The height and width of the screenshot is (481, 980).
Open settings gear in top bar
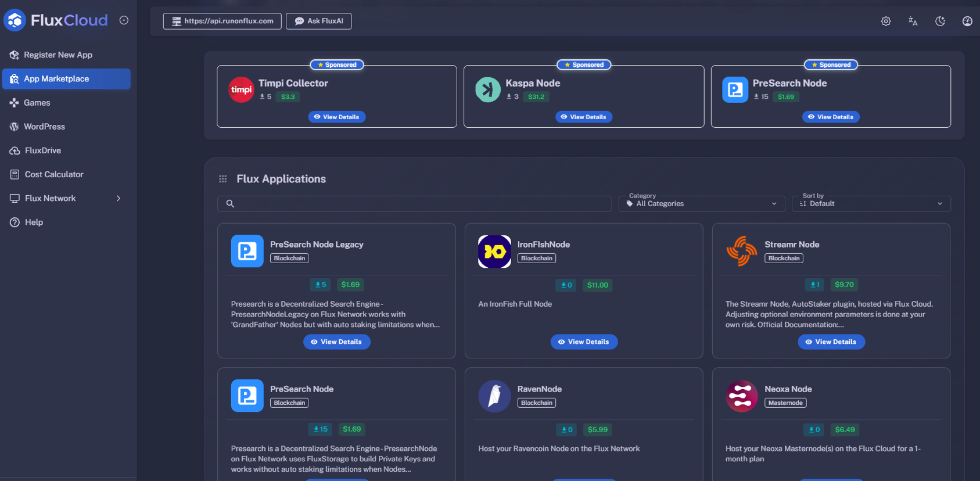coord(886,21)
